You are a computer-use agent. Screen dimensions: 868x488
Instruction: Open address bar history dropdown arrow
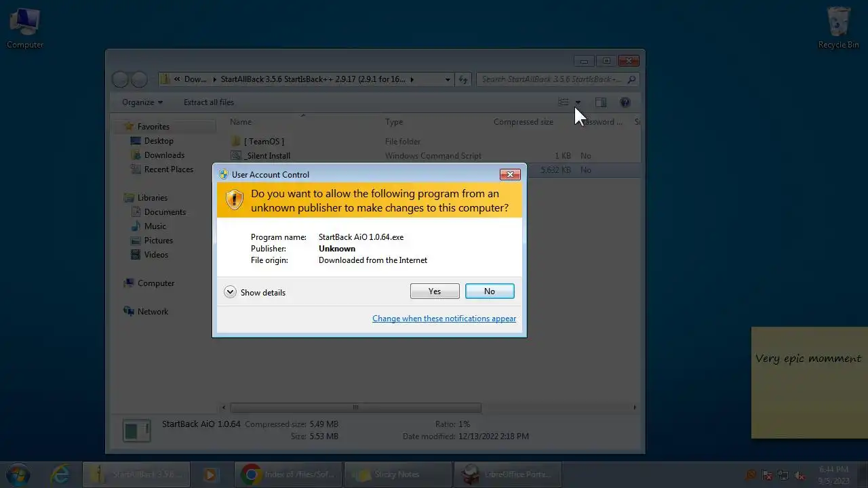448,79
